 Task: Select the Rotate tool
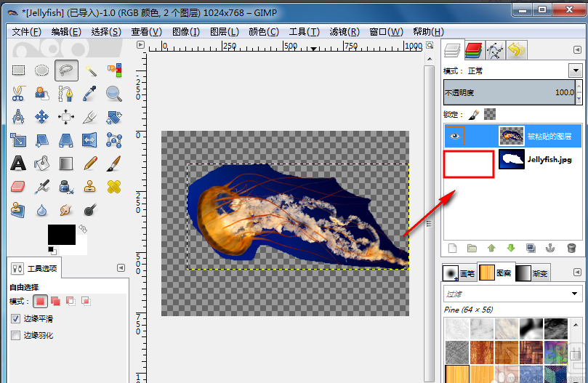[114, 117]
